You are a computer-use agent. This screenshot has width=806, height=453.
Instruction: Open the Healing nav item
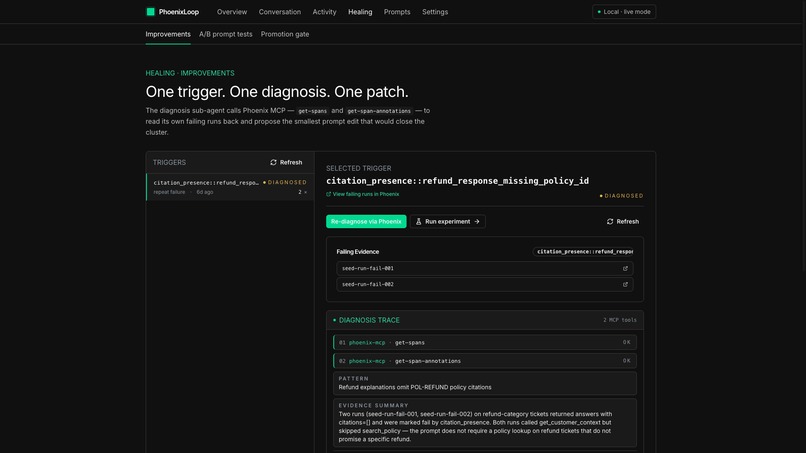[x=360, y=12]
